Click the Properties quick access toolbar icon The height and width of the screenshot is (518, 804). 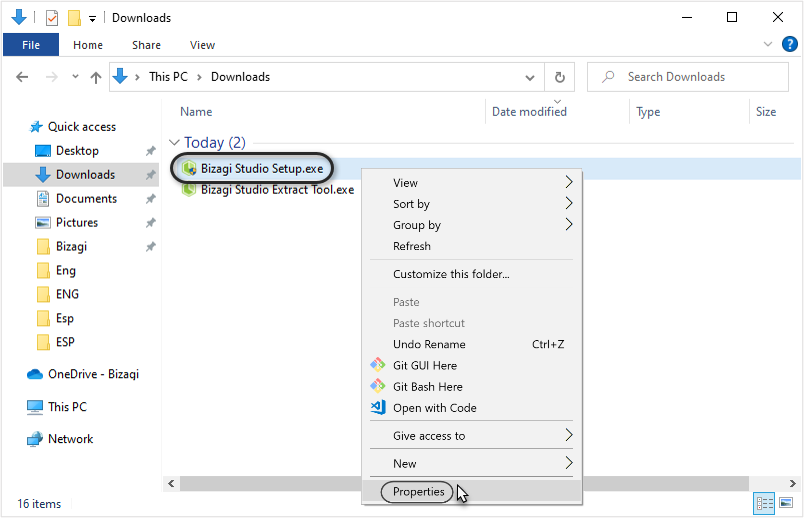[52, 18]
